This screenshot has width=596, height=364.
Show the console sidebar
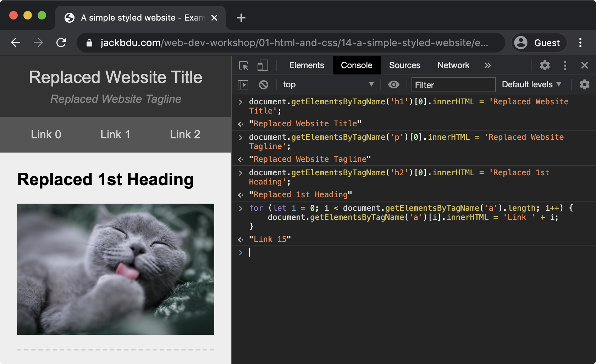[x=243, y=85]
